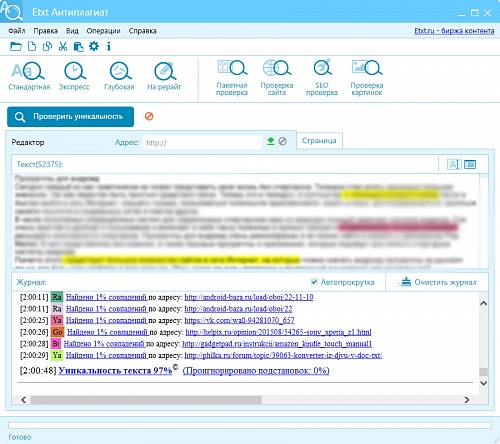Image resolution: width=500 pixels, height=444 pixels.
Task: Open the gadgetpad.ru amazon kindle link
Action: coord(277,344)
